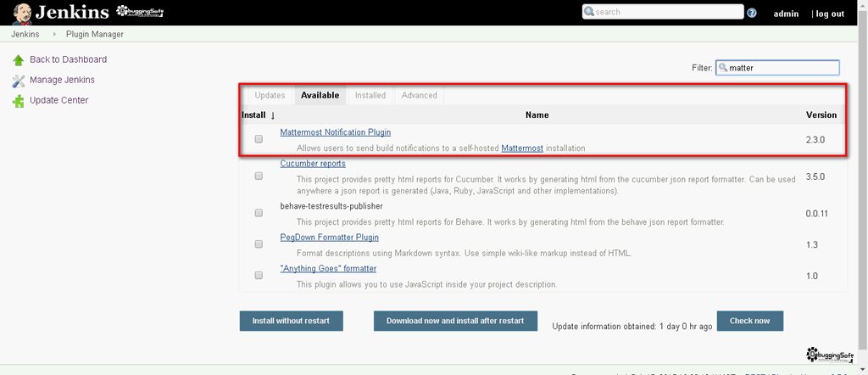Click the Jenkins title text in the header
The image size is (868, 375).
[74, 12]
